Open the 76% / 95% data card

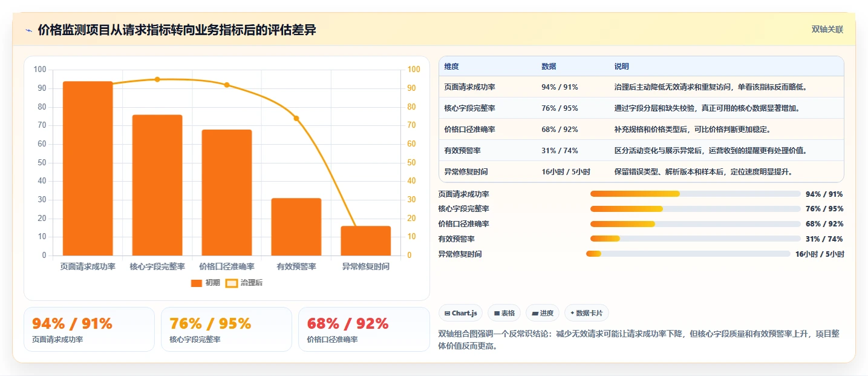tap(226, 329)
